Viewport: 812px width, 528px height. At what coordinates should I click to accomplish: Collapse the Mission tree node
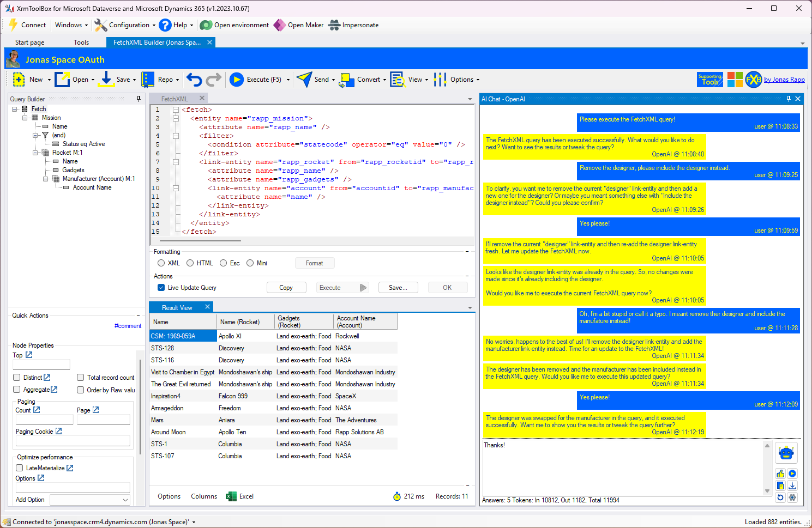[25, 118]
